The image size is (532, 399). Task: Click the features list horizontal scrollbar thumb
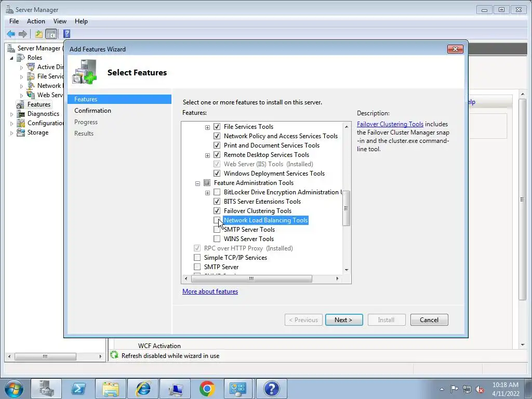(x=251, y=278)
